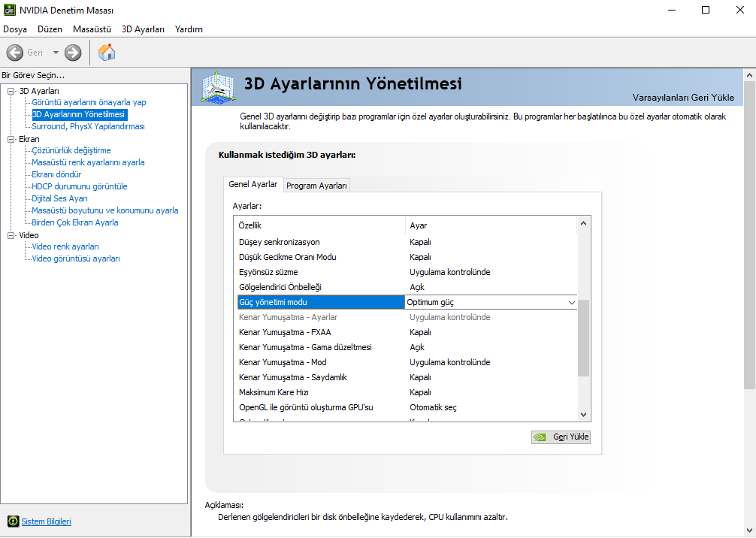Click the System Information icon next to Sistem Bilgileri
Viewport: 756px width, 538px height.
13,521
